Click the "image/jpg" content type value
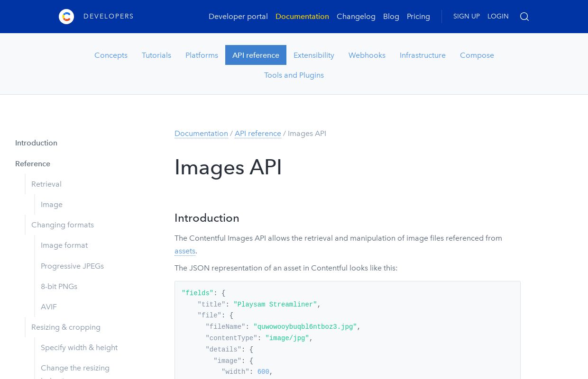The width and height of the screenshot is (588, 379). (x=287, y=338)
